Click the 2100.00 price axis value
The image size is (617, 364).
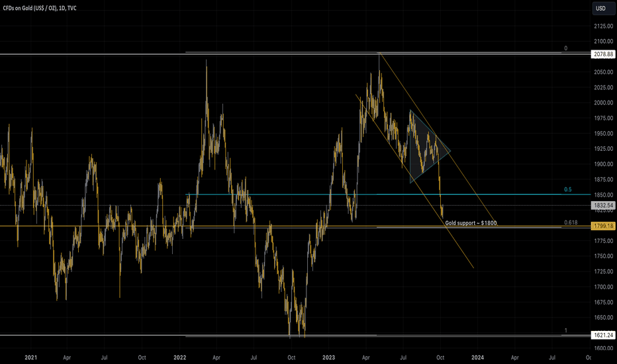click(x=603, y=41)
